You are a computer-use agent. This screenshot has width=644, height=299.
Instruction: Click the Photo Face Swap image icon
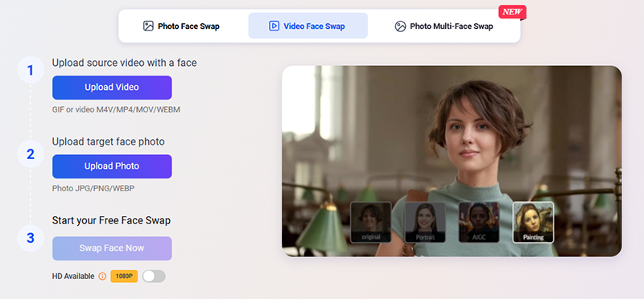click(x=148, y=27)
